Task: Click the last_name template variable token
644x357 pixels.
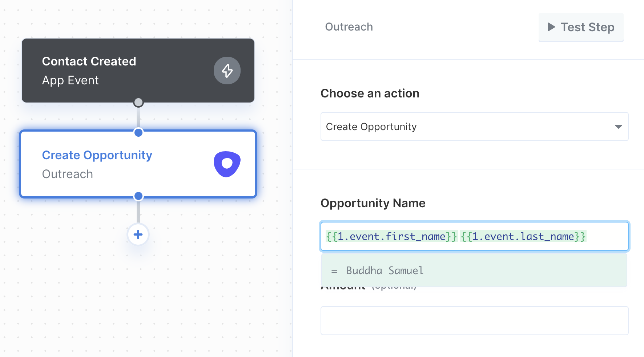Action: coord(523,236)
